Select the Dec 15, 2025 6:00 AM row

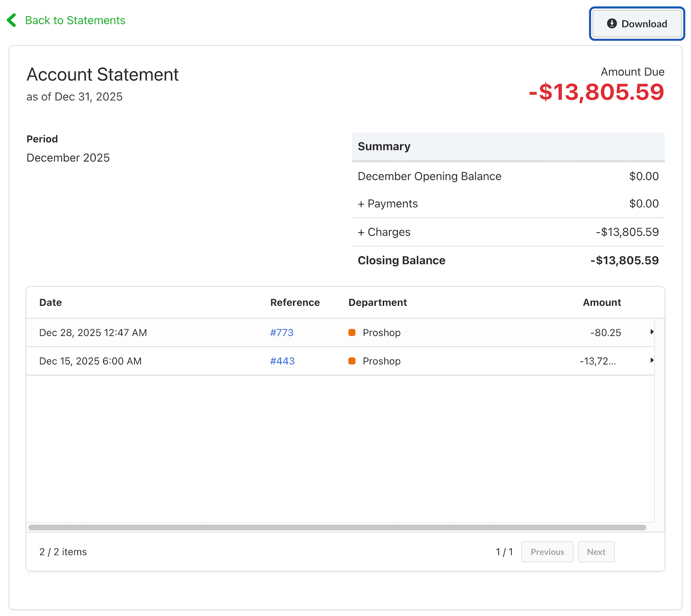coord(340,361)
